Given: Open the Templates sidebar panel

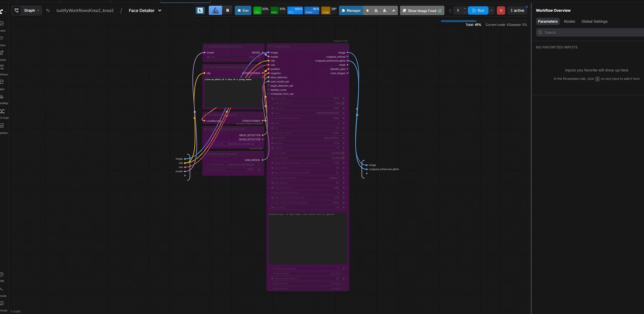Looking at the screenshot, I should [2, 129].
